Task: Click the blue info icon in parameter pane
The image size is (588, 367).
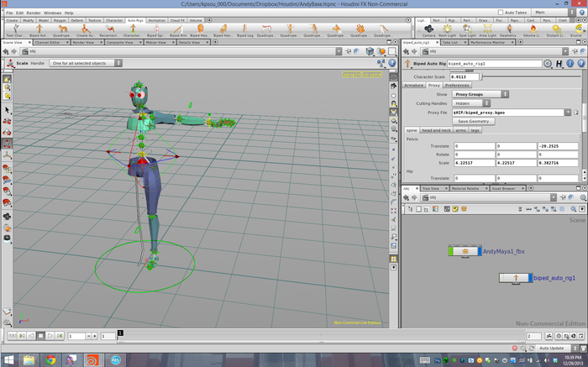Action: click(570, 64)
